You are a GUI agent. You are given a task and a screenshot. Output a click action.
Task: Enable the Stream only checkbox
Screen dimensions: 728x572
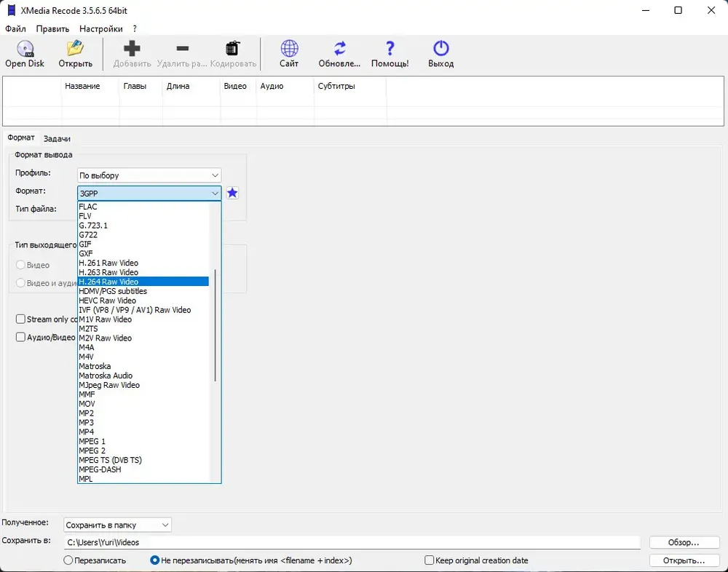(20, 319)
